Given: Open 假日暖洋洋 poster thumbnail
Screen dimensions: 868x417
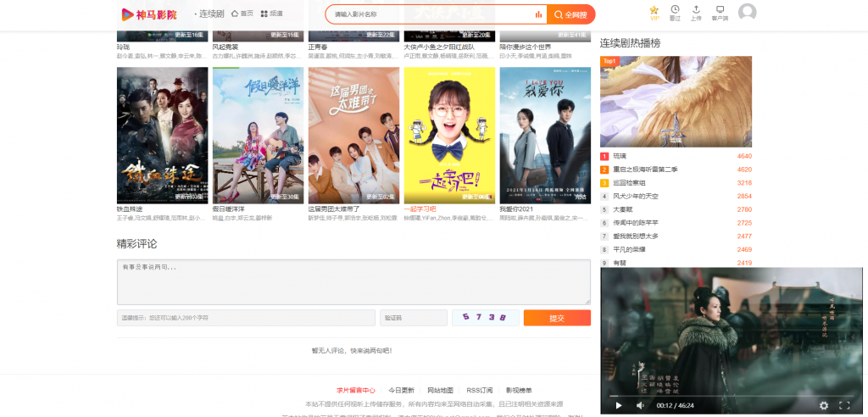Looking at the screenshot, I should [x=258, y=136].
